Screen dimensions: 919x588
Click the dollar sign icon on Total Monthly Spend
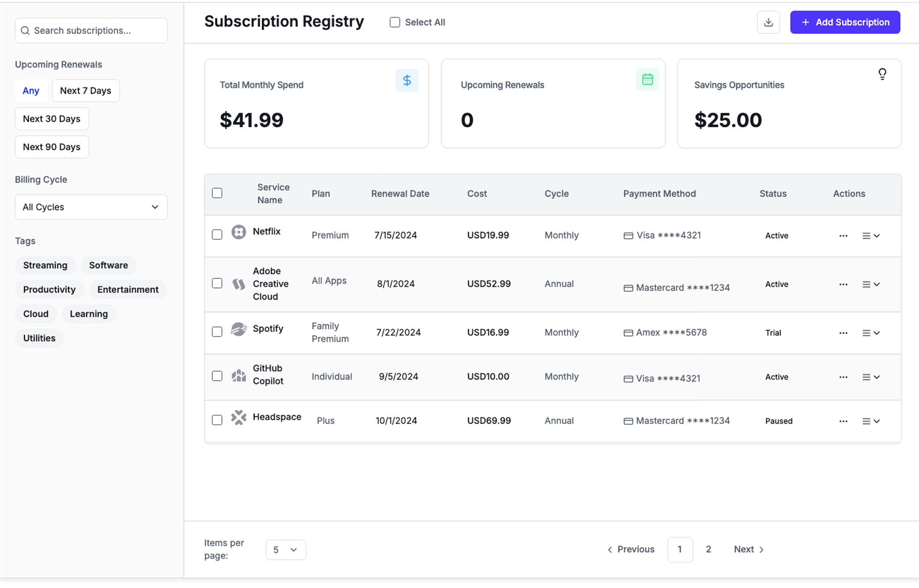pyautogui.click(x=407, y=80)
